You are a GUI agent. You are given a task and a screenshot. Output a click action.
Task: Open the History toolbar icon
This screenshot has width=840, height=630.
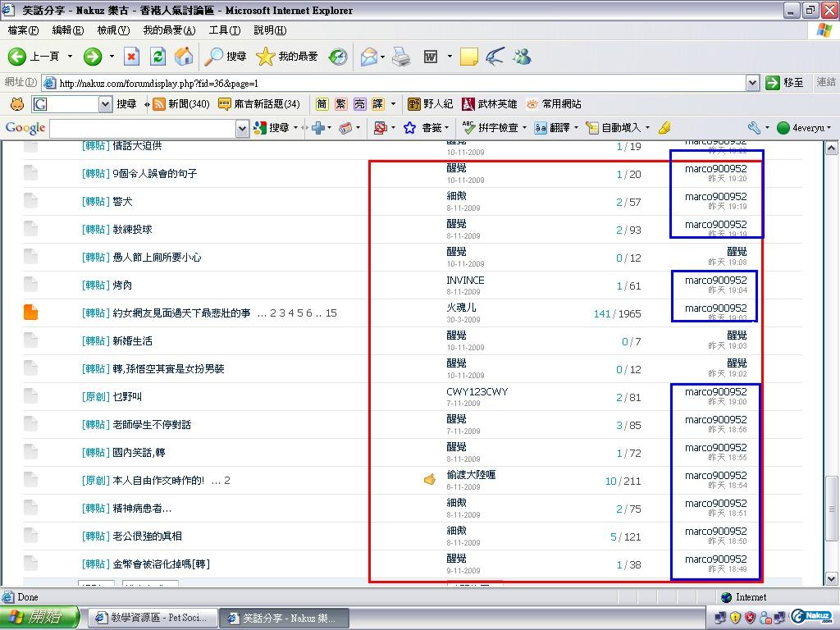[x=338, y=57]
